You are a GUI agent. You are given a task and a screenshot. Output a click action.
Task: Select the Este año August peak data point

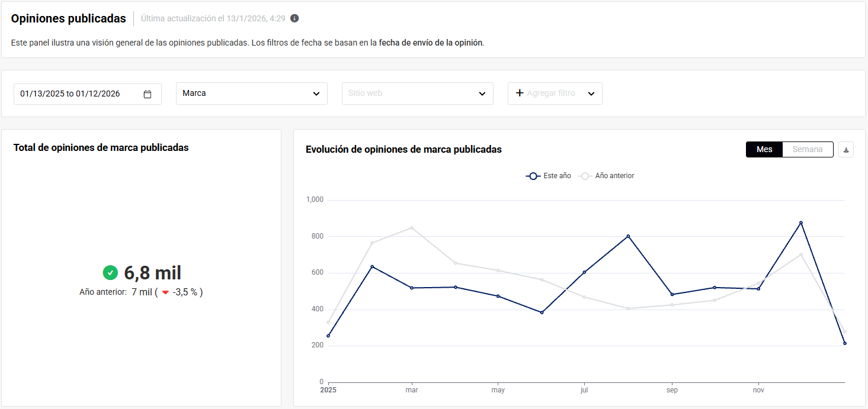click(628, 236)
